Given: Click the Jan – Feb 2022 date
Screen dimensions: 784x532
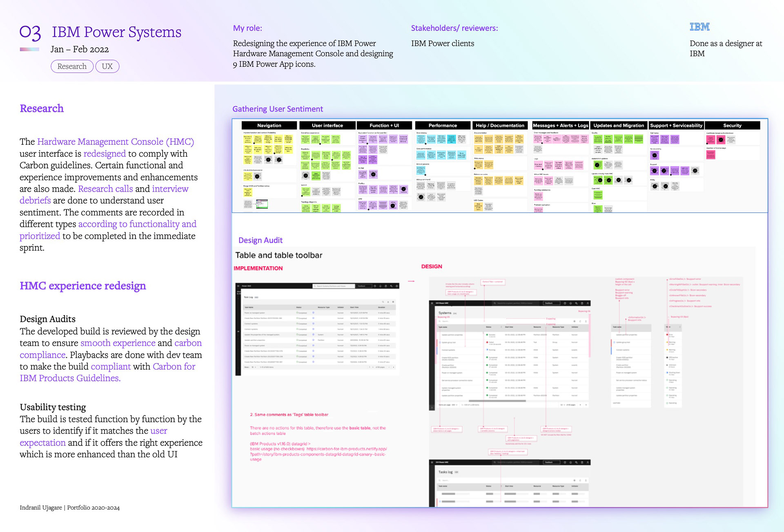Looking at the screenshot, I should [80, 49].
